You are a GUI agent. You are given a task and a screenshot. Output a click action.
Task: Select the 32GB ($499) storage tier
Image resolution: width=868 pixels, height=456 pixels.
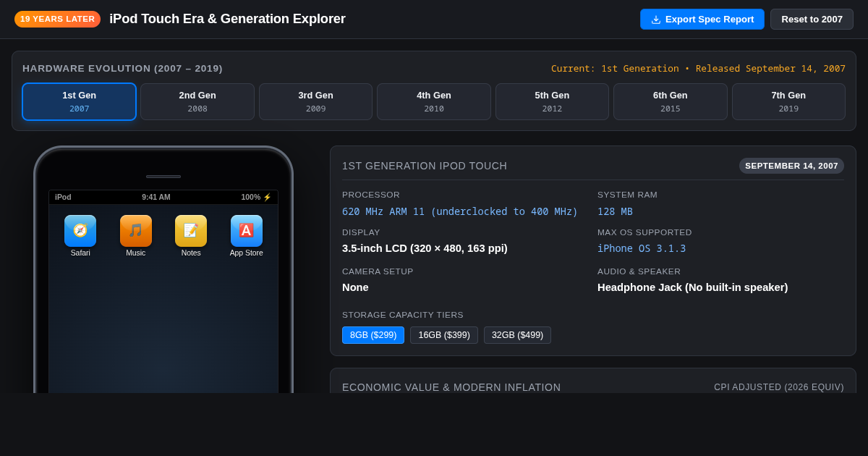[x=517, y=335]
